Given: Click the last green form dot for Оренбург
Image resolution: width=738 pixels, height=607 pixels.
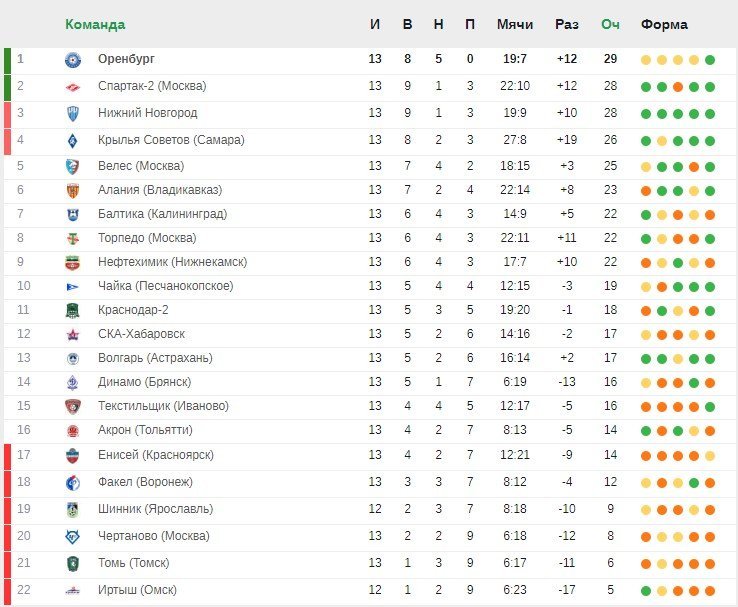Looking at the screenshot, I should coord(710,60).
